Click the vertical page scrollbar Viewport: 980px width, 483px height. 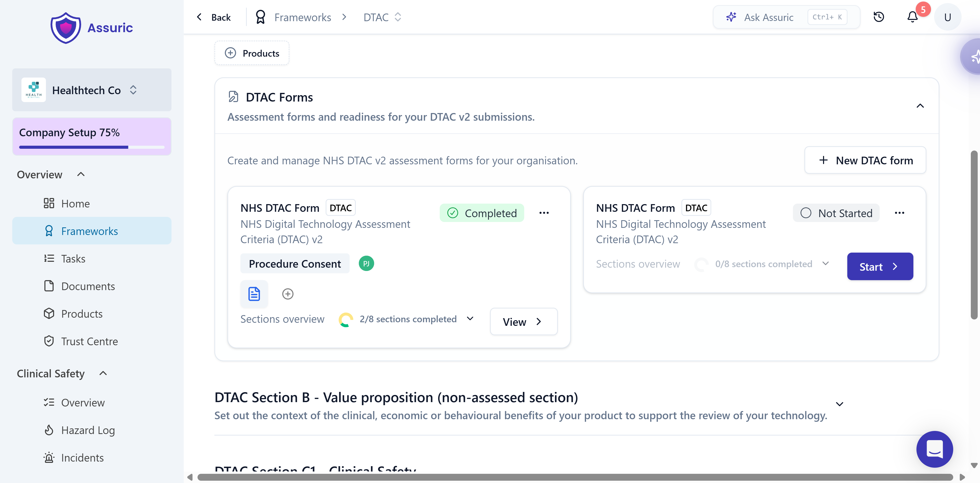pyautogui.click(x=974, y=235)
